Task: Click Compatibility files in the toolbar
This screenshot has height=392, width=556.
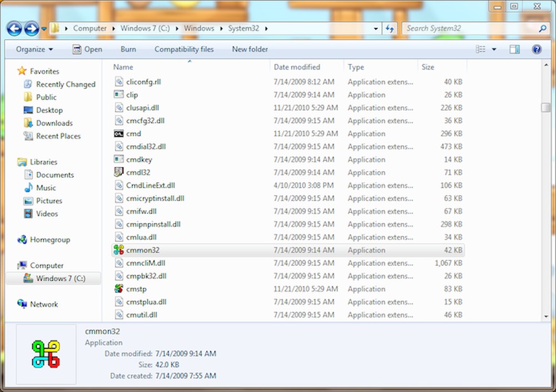Action: [184, 49]
